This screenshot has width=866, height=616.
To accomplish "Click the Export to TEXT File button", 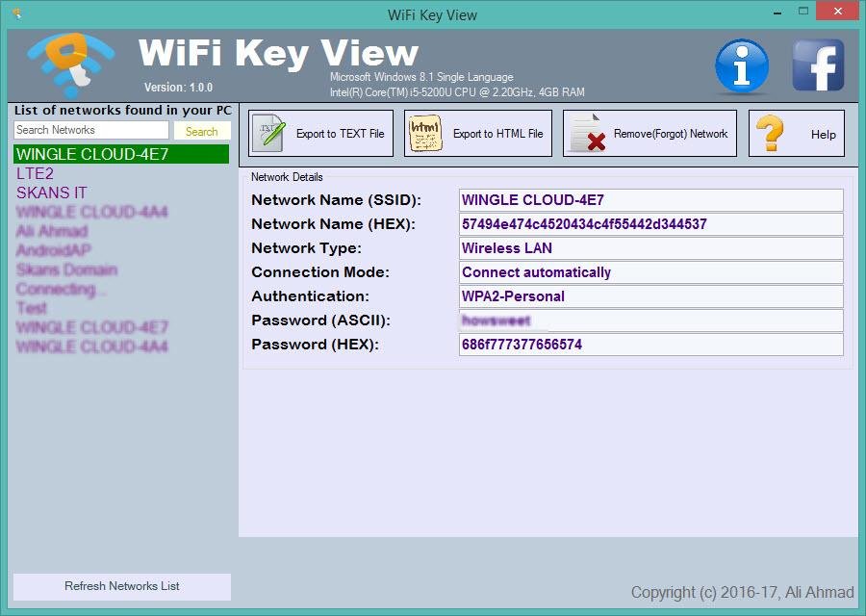I will [320, 133].
